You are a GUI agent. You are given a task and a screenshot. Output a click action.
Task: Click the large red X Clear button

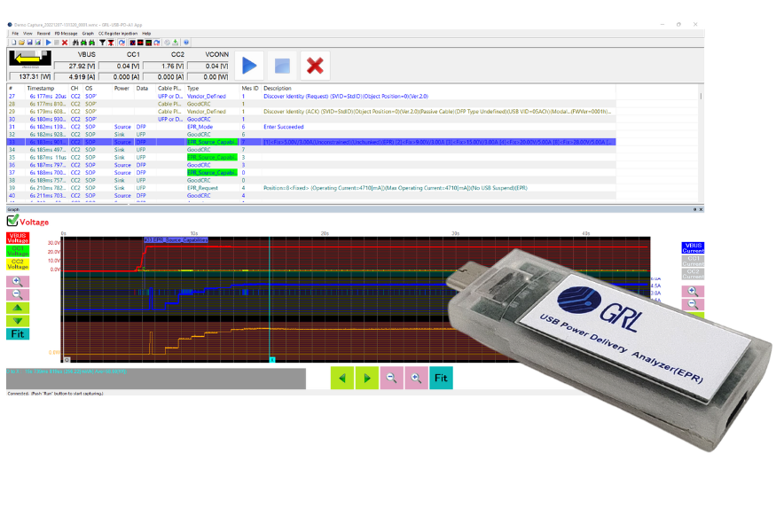coord(315,66)
